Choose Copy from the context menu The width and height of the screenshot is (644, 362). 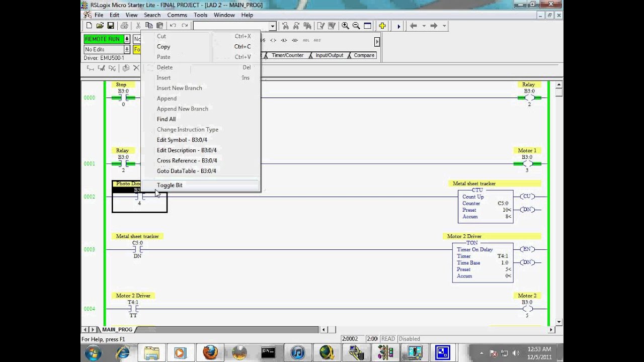pyautogui.click(x=200, y=46)
